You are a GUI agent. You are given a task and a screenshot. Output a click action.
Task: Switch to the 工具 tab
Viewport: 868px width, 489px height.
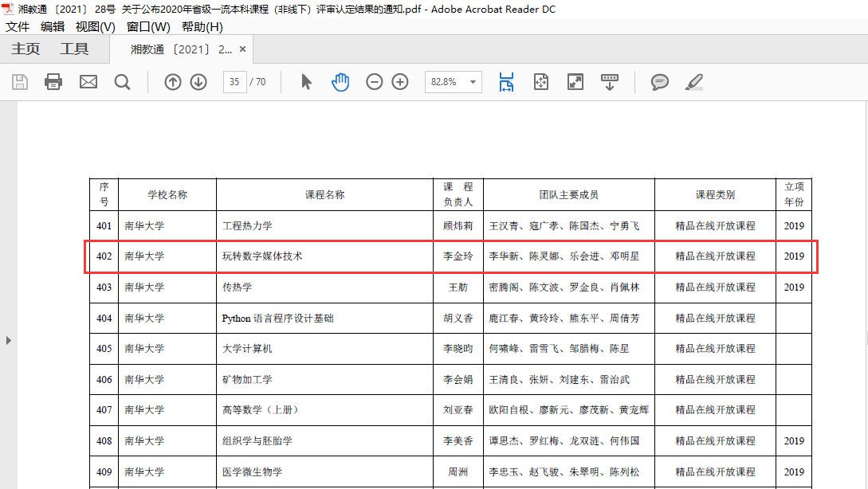[74, 49]
